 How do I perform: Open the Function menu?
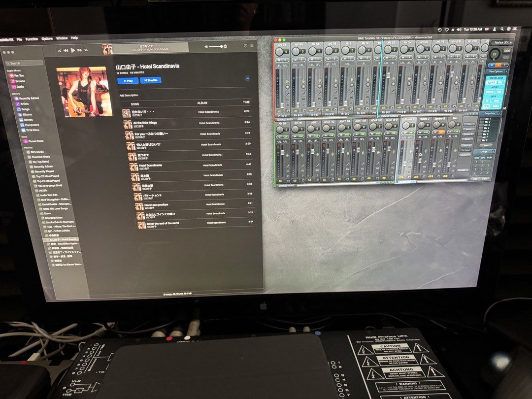[32, 39]
